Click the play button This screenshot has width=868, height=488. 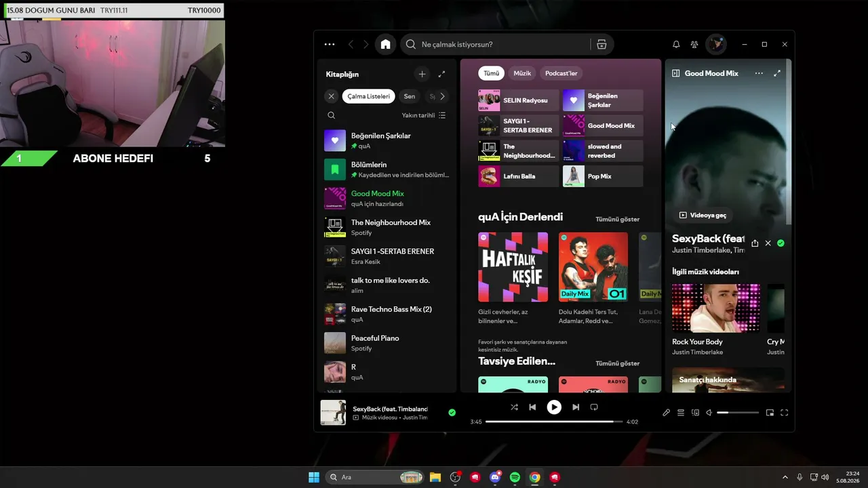pyautogui.click(x=554, y=407)
